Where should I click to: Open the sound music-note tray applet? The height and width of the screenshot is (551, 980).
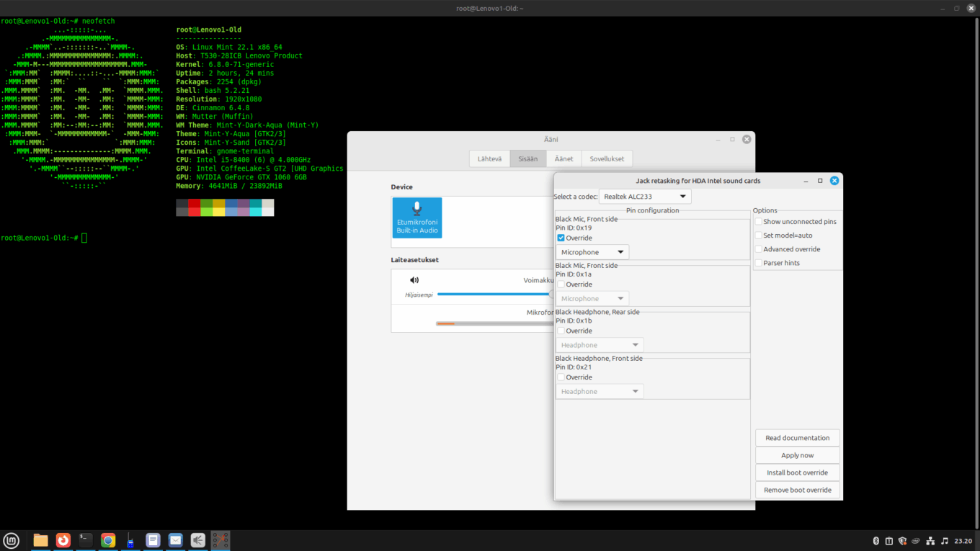[x=945, y=541]
